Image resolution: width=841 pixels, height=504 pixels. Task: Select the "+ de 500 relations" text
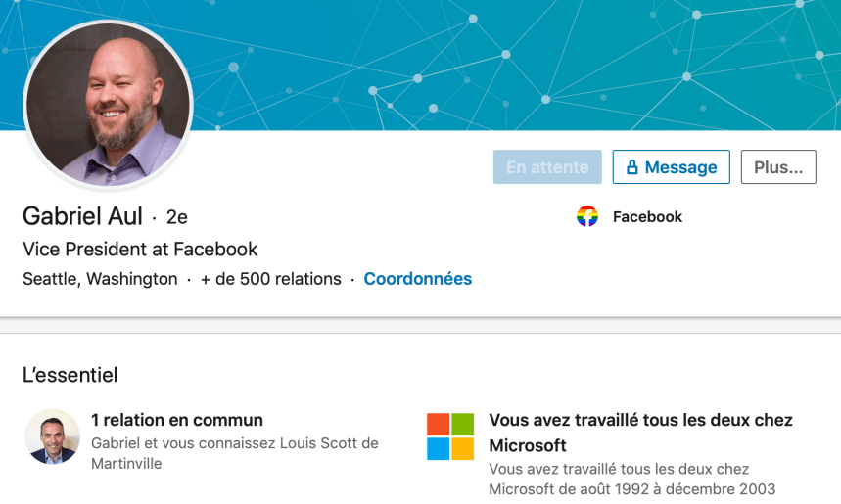(x=271, y=279)
